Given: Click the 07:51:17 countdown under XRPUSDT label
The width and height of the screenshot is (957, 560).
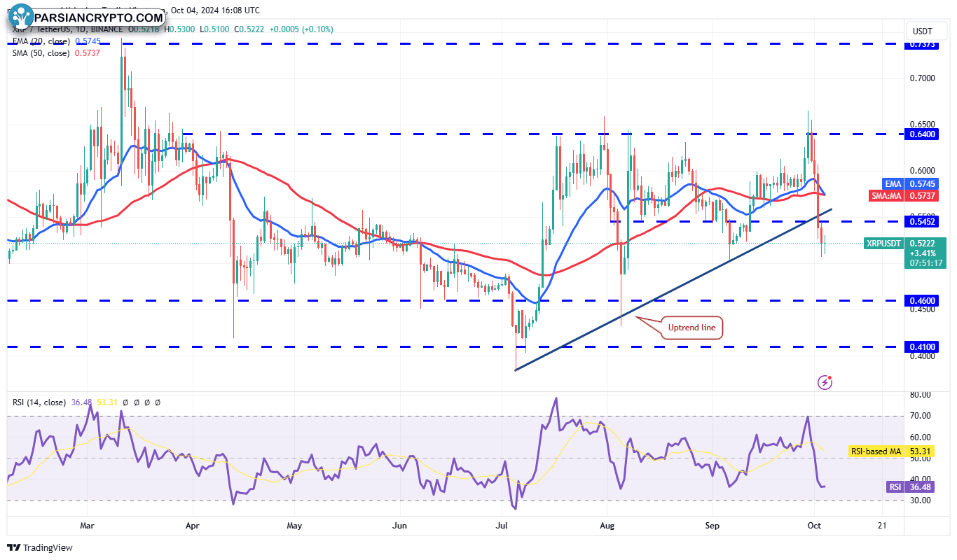Looking at the screenshot, I should pos(925,263).
